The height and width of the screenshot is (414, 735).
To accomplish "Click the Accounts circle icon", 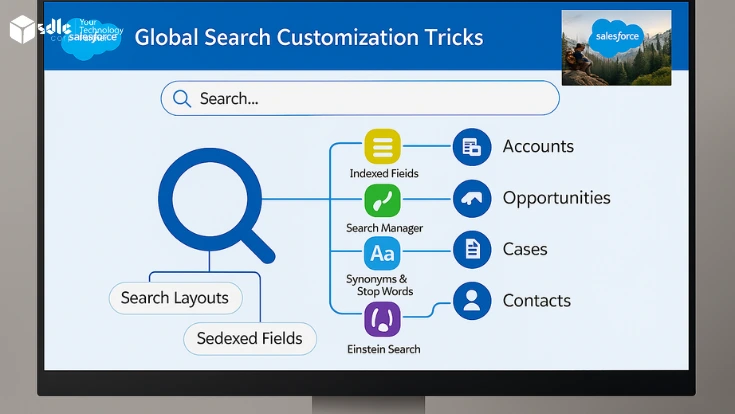I will (472, 147).
